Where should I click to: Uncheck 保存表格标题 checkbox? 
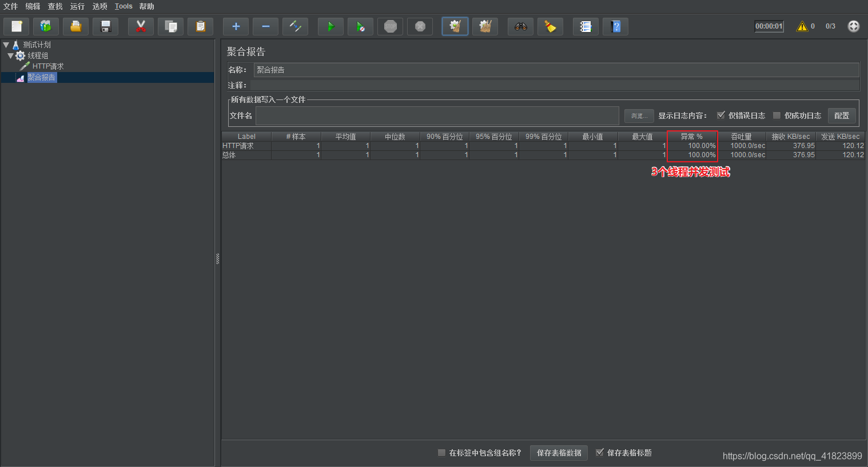point(600,453)
